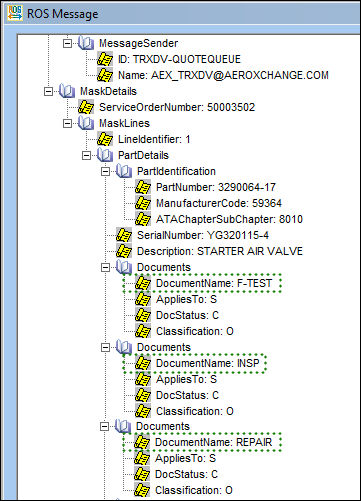Select 'DocStatus: C' under F-TEST document
Image resolution: width=361 pixels, height=501 pixels.
pos(187,315)
